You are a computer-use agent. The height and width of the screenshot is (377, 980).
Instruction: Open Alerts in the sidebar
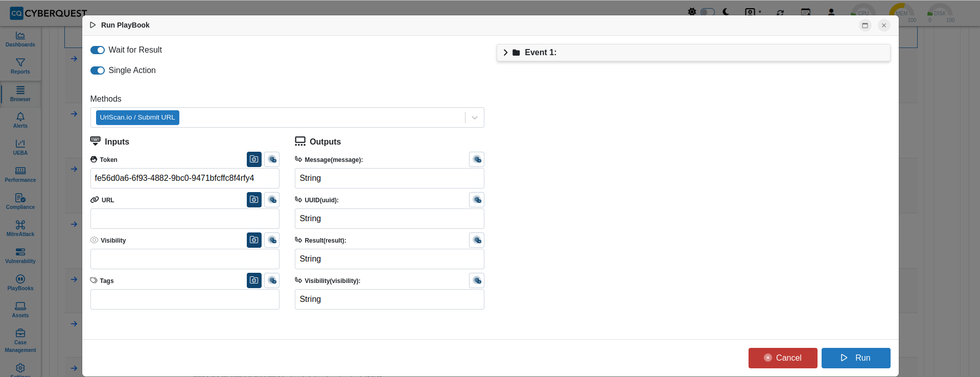pos(20,121)
